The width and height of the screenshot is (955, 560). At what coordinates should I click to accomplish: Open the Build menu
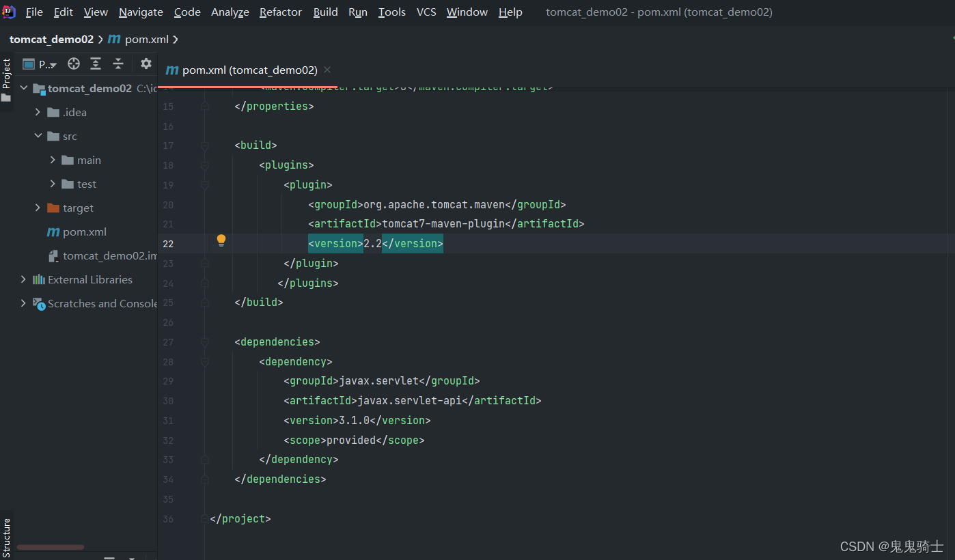pyautogui.click(x=326, y=12)
